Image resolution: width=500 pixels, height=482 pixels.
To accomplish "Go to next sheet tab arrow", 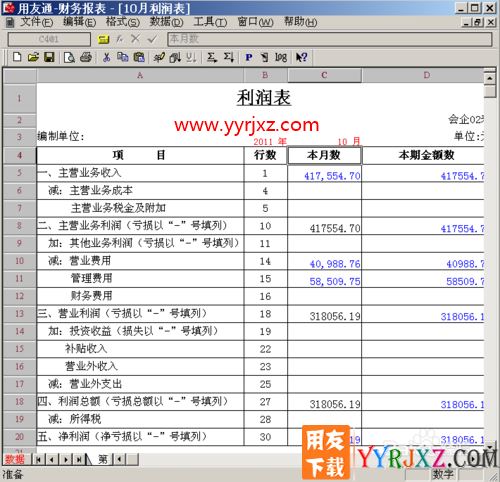I will [x=66, y=460].
